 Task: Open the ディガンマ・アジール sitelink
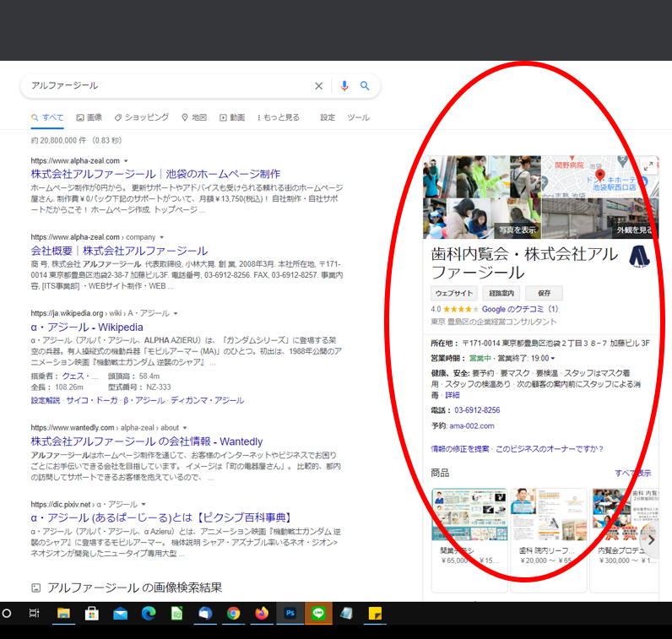(208, 400)
